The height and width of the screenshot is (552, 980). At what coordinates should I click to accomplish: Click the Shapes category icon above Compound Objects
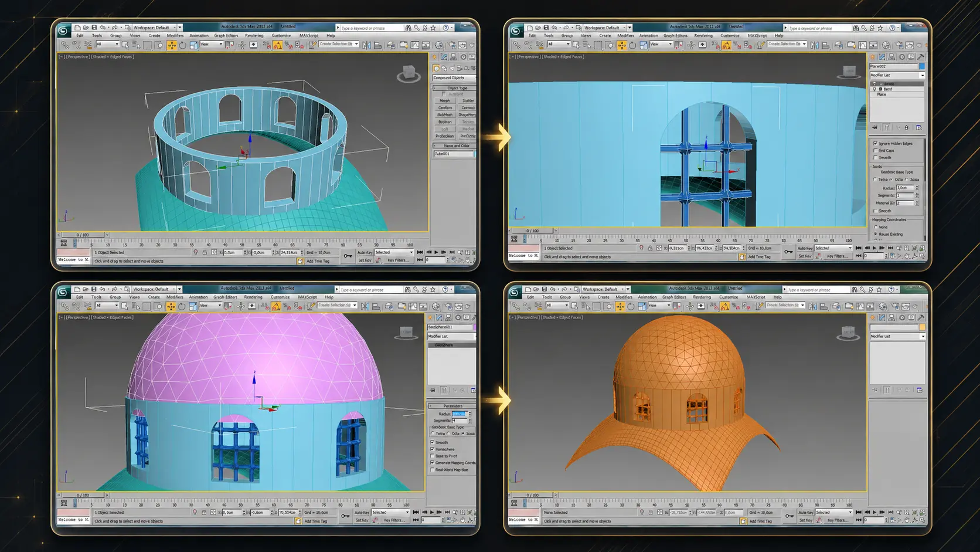click(444, 68)
